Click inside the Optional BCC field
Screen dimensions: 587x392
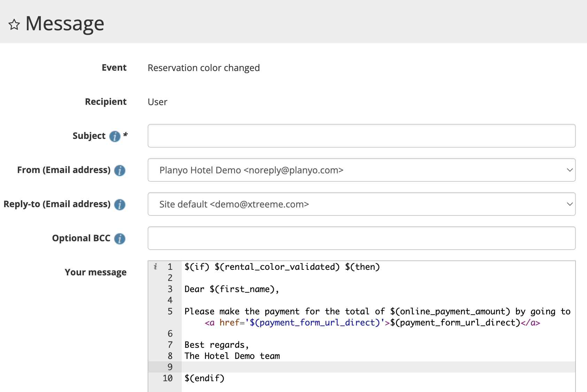coord(361,238)
